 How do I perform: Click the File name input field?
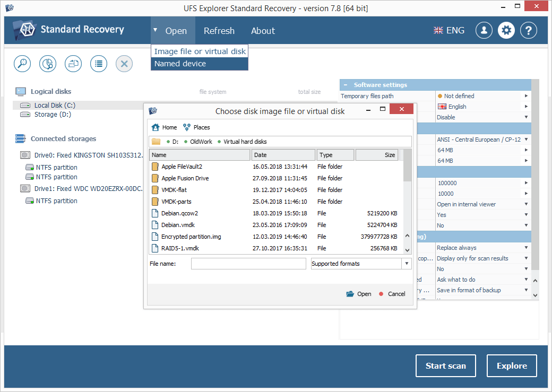pos(248,264)
